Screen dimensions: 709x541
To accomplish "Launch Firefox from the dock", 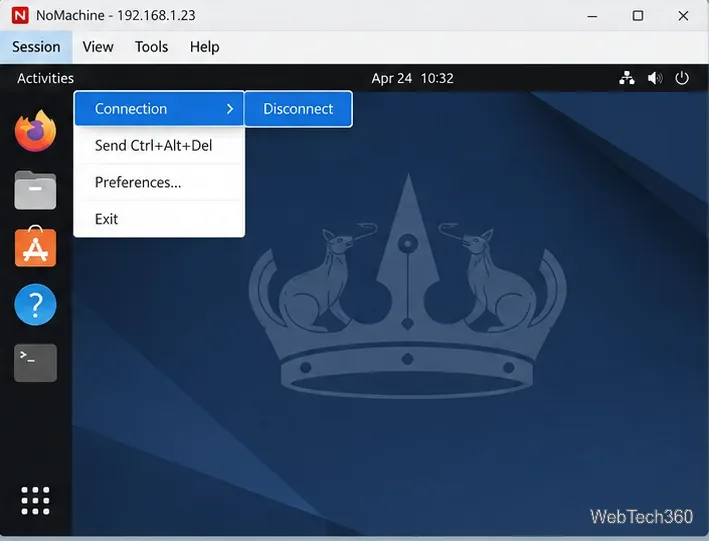I will [x=35, y=131].
